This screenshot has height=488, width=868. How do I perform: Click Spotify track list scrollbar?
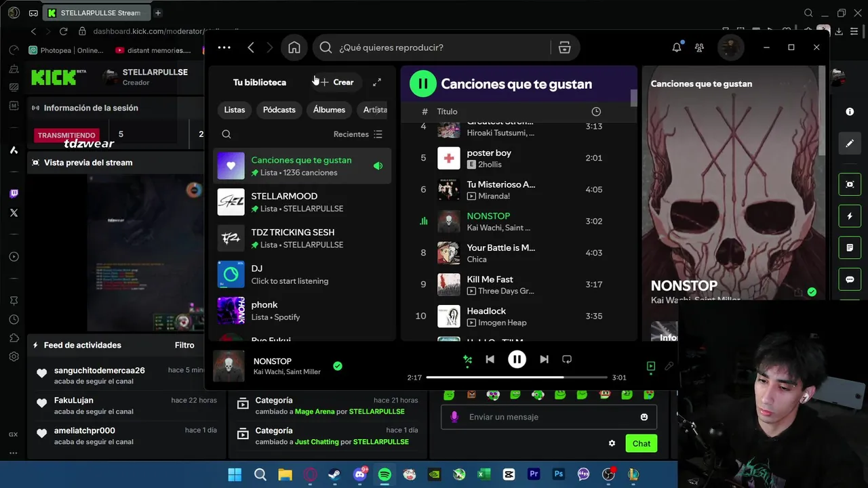[x=634, y=98]
